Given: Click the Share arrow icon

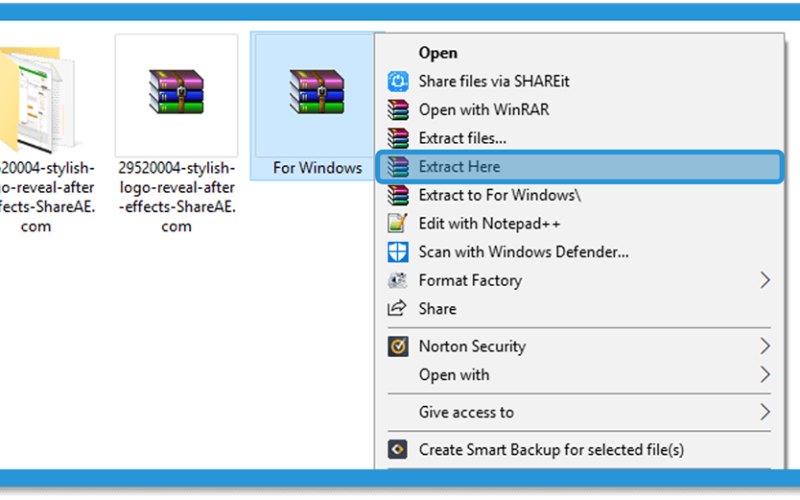Looking at the screenshot, I should tap(397, 308).
